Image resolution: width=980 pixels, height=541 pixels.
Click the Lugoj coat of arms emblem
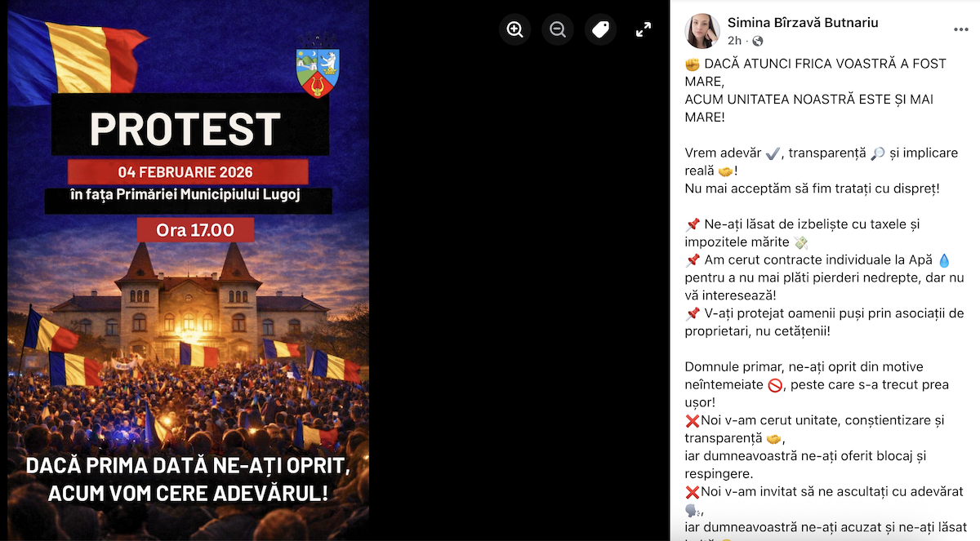click(x=318, y=66)
